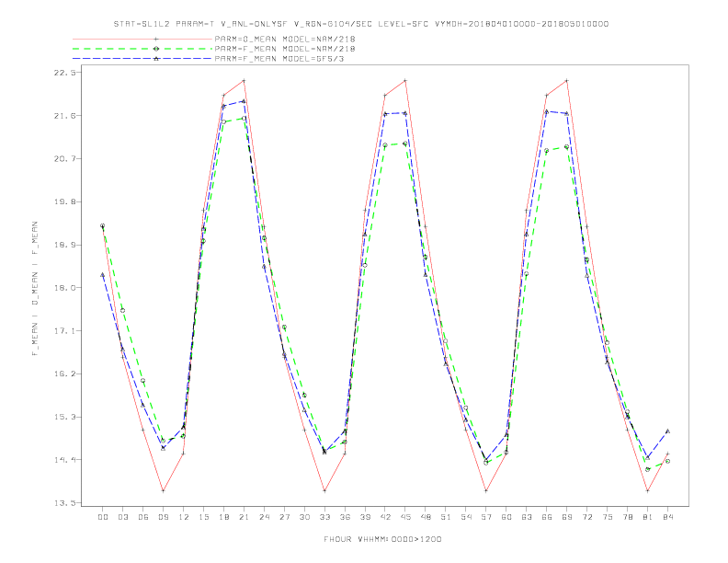
Task: Select legend label PARM=O_MEAN MODEL=NAM/218
Action: 285,39
